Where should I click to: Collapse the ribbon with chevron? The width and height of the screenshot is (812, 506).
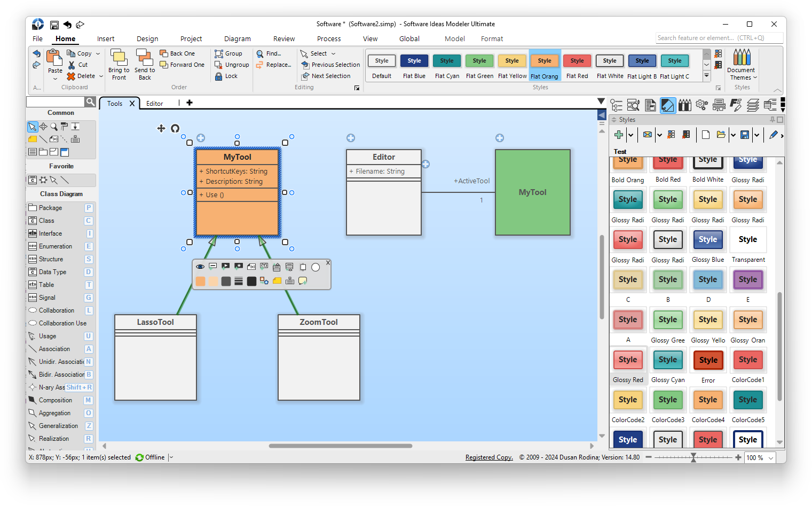777,90
